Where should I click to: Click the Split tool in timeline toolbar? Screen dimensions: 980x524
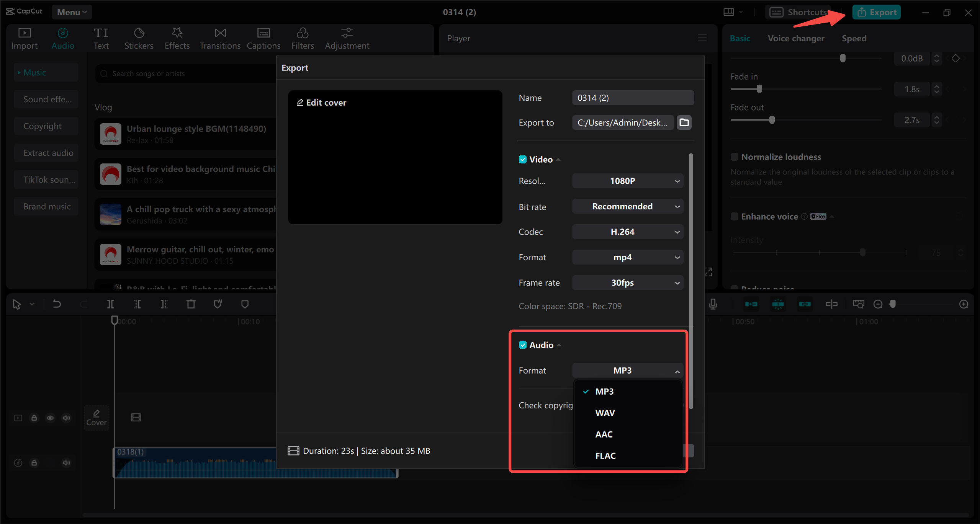coord(110,304)
